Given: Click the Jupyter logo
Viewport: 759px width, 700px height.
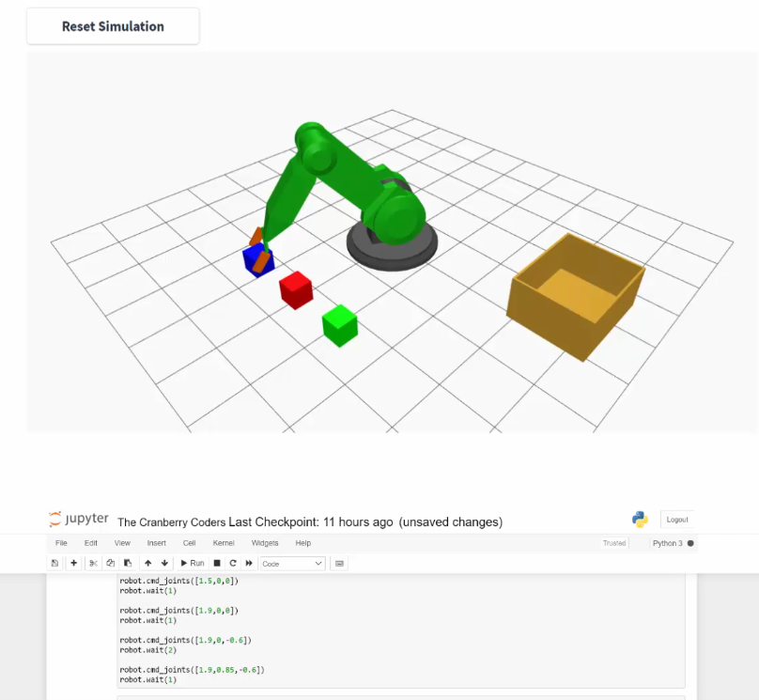Looking at the screenshot, I should (78, 519).
